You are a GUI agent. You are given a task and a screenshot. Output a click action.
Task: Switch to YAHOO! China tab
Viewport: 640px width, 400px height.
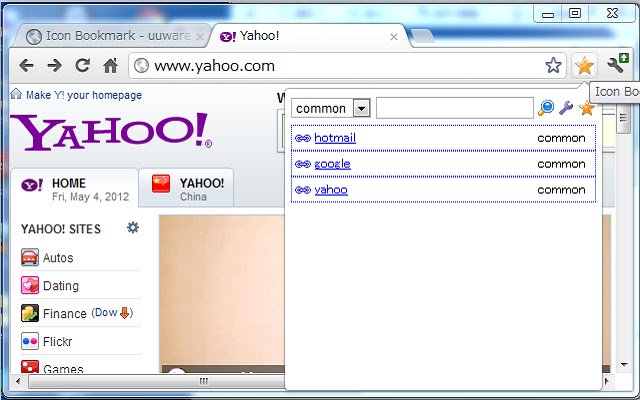tap(186, 189)
